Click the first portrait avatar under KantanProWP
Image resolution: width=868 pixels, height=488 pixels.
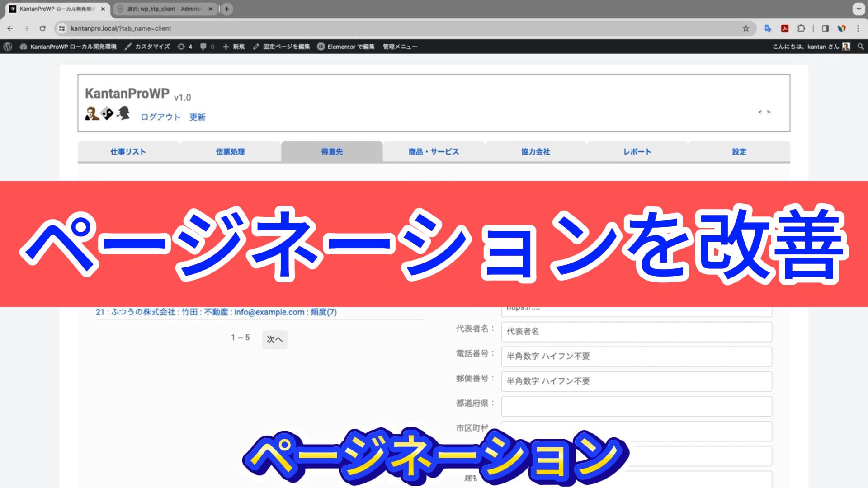pyautogui.click(x=92, y=113)
